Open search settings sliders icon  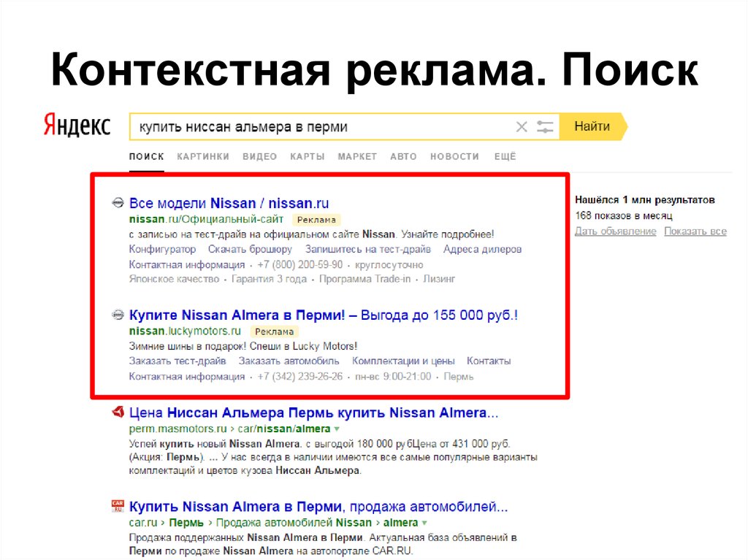click(x=545, y=127)
